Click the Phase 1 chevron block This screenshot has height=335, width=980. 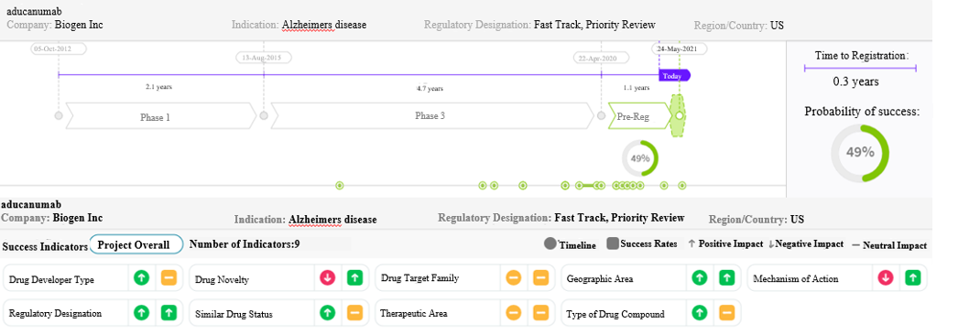coord(160,116)
